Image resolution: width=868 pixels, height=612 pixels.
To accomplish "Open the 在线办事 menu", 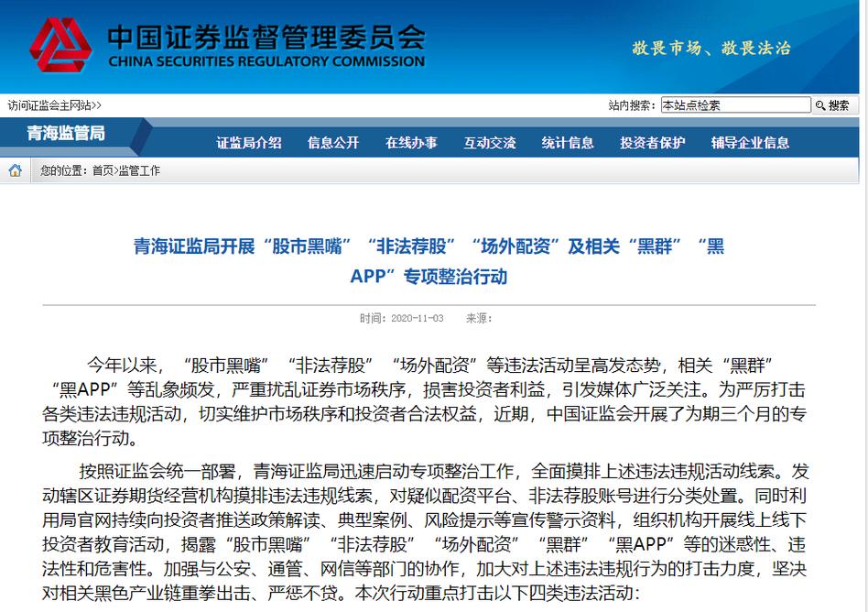I will coord(411,143).
